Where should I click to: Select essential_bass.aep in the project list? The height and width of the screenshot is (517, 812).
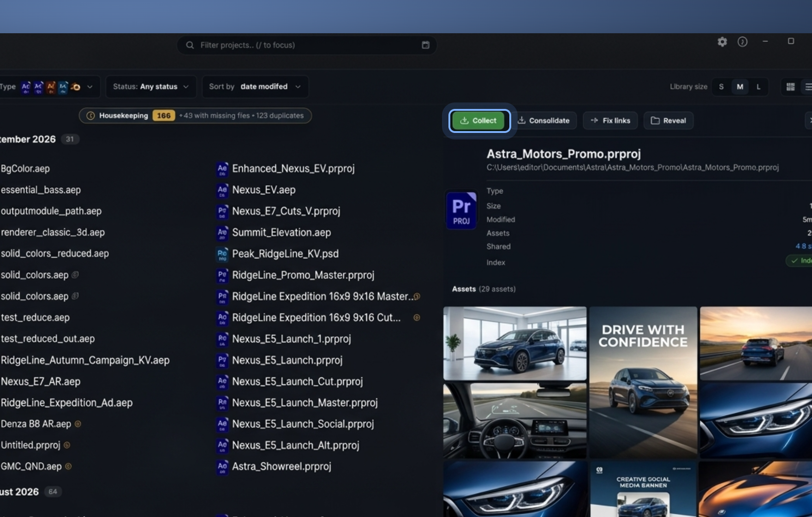(x=41, y=190)
